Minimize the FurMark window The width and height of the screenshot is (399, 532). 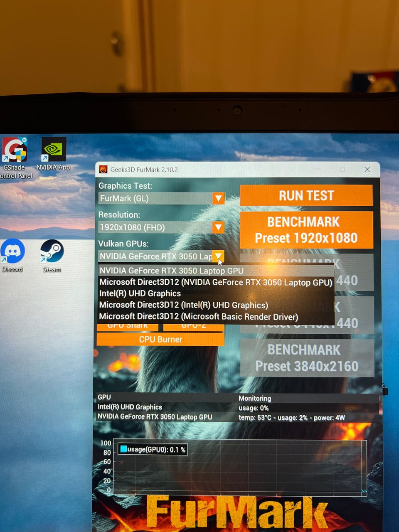[318, 169]
